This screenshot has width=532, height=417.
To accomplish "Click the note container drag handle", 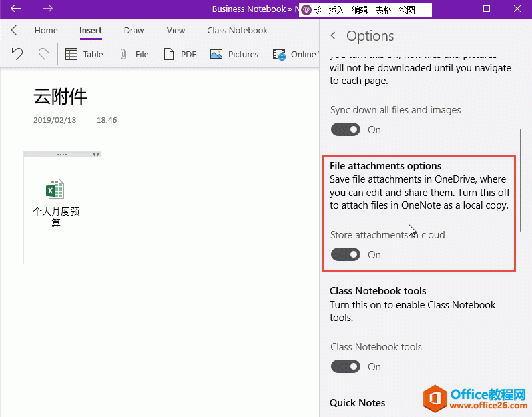I will click(62, 155).
